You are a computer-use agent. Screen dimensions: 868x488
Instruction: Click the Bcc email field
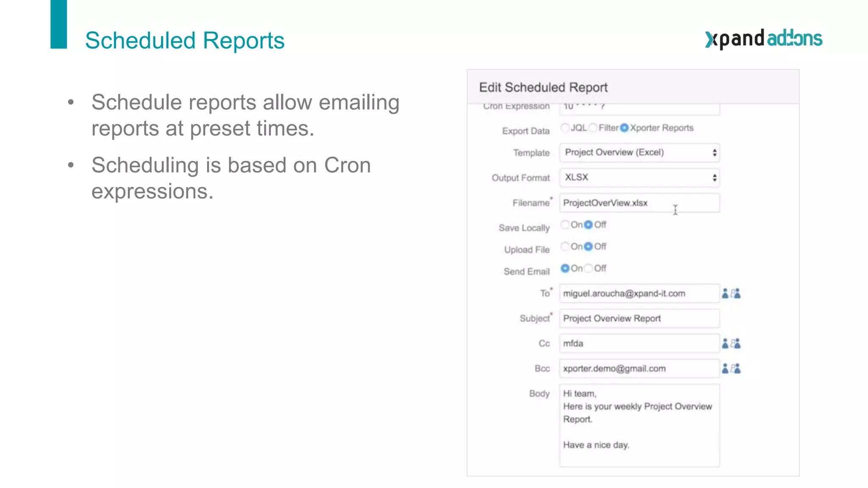pyautogui.click(x=640, y=369)
